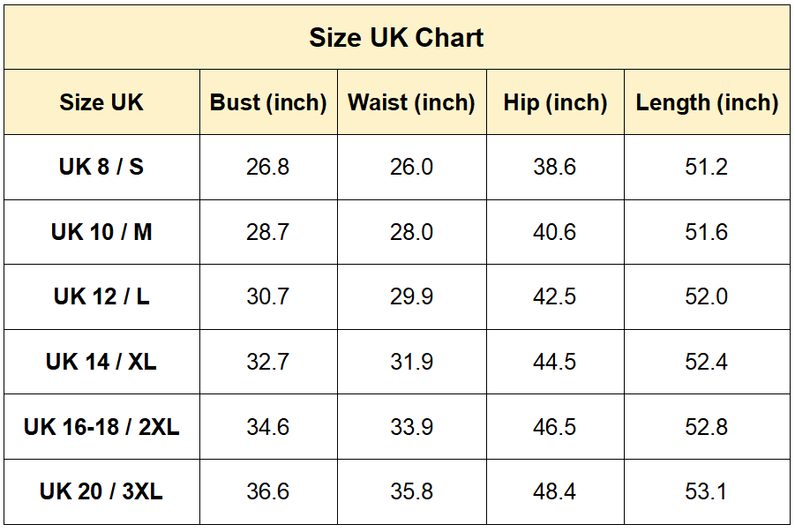The image size is (795, 532).
Task: Click the length value 53.1
Action: point(706,491)
